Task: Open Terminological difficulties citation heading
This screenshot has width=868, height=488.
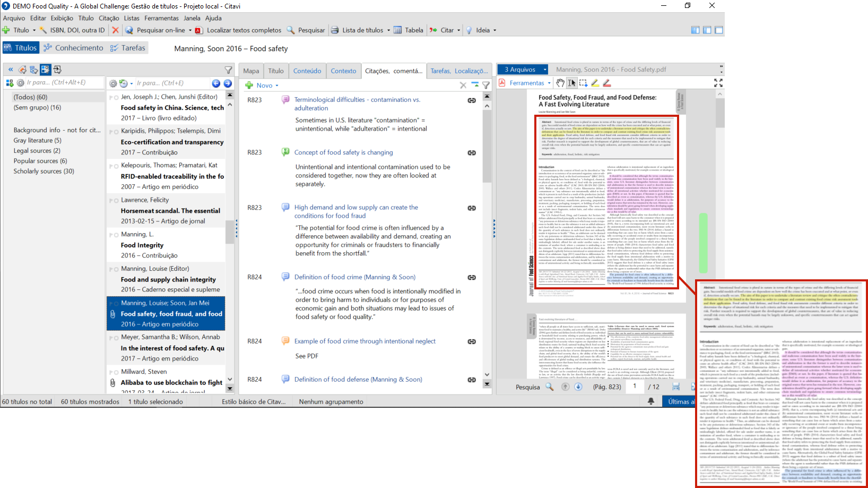Action: tap(357, 104)
